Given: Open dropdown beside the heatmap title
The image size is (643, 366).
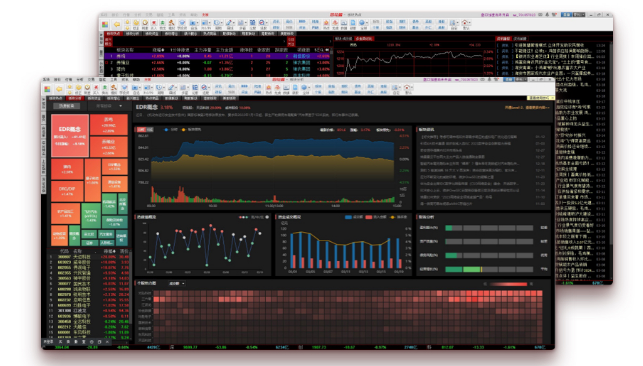Looking at the screenshot, I should pos(177,283).
